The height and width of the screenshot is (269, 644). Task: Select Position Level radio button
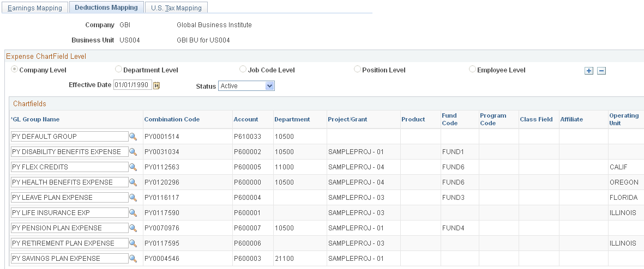(357, 69)
